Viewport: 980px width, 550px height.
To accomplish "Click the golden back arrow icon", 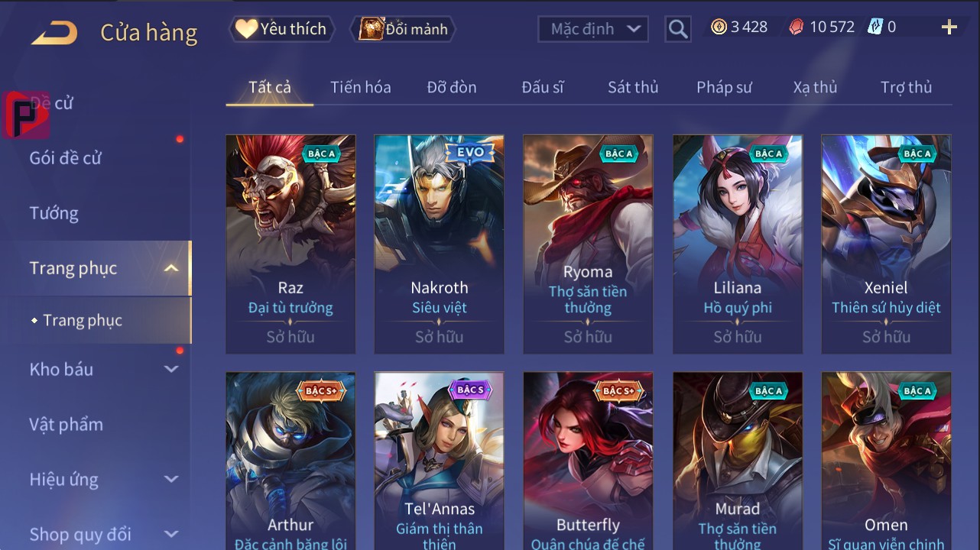I will coord(54,33).
